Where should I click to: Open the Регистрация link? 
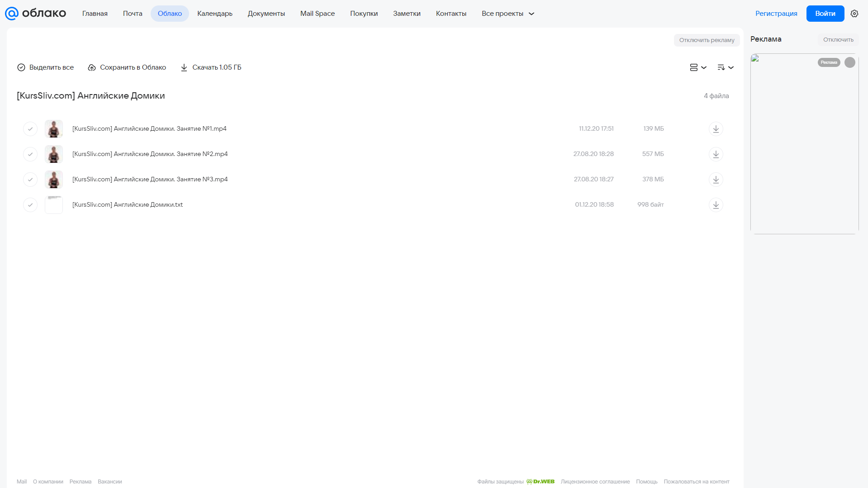coord(776,14)
